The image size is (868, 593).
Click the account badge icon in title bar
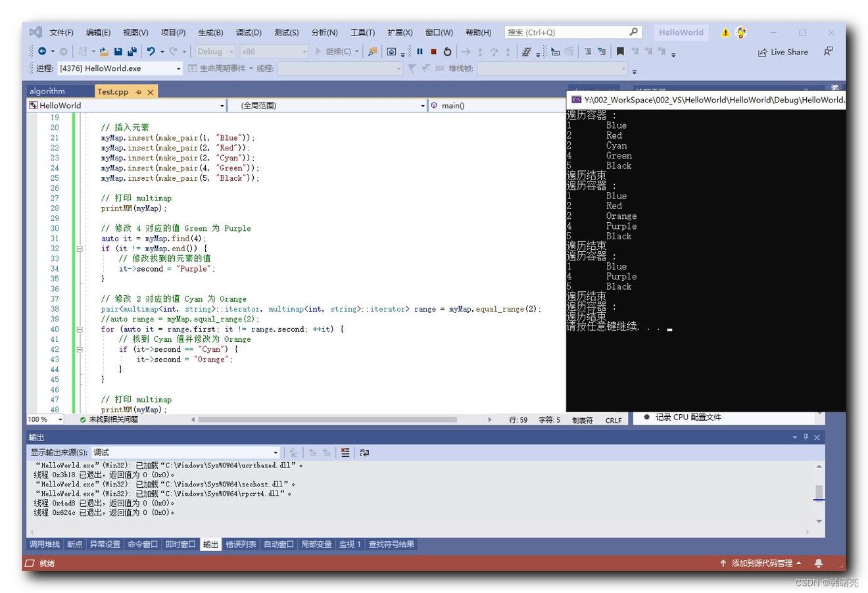pos(741,32)
